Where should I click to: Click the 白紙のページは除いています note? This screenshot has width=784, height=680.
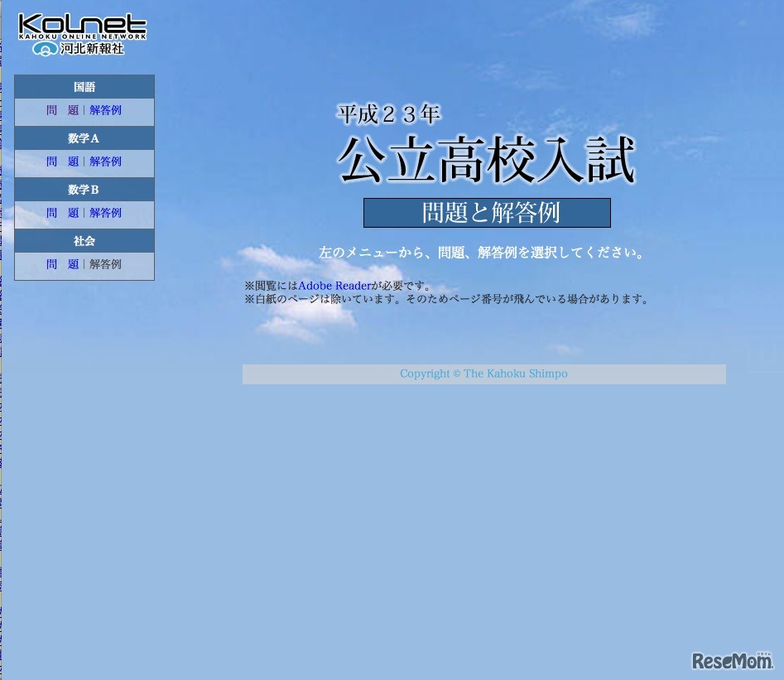(x=446, y=299)
